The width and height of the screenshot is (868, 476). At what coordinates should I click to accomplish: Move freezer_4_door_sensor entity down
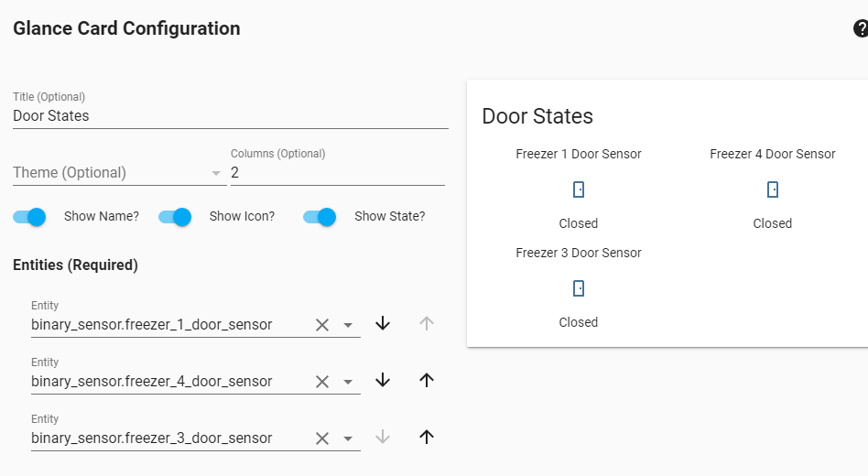(383, 380)
